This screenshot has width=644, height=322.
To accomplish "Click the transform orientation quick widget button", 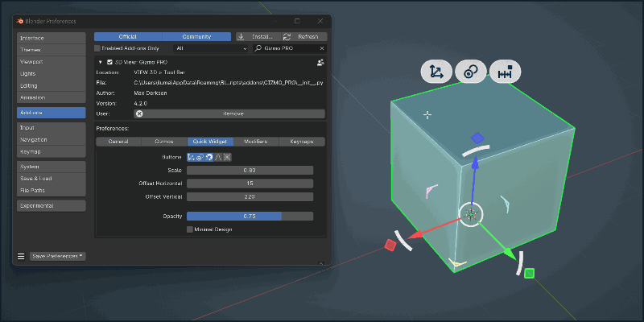I will pyautogui.click(x=436, y=72).
